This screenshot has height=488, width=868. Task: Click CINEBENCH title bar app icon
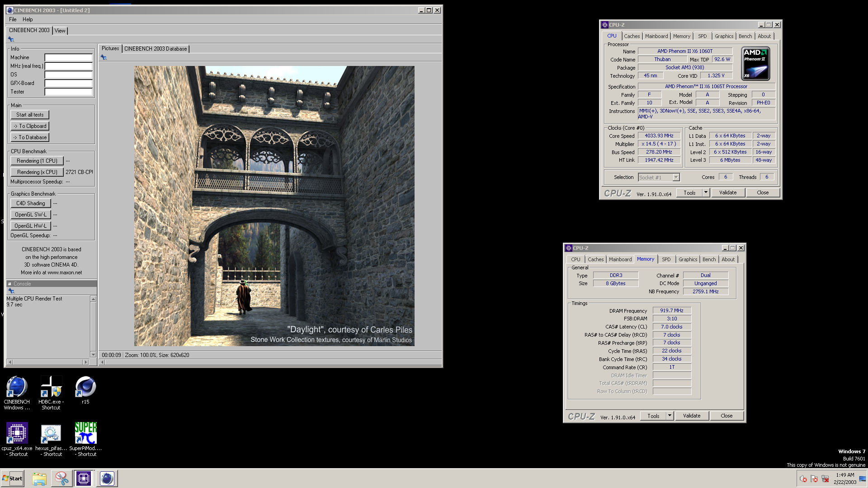[x=9, y=10]
